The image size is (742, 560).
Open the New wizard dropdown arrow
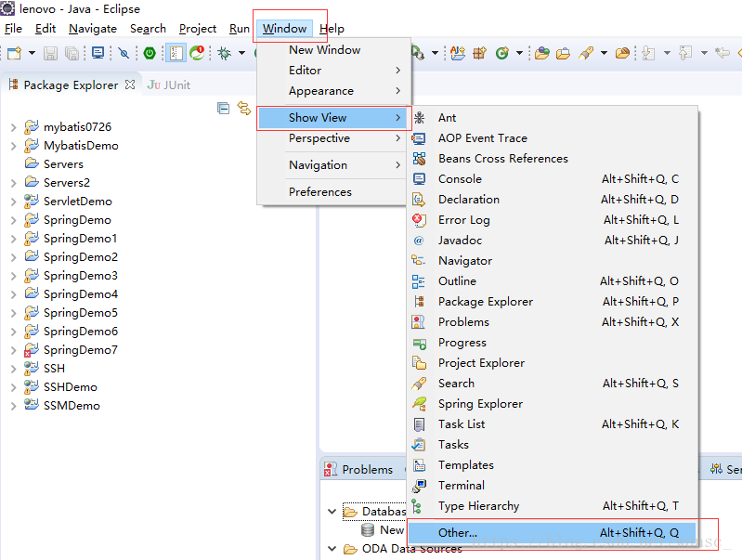(33, 53)
